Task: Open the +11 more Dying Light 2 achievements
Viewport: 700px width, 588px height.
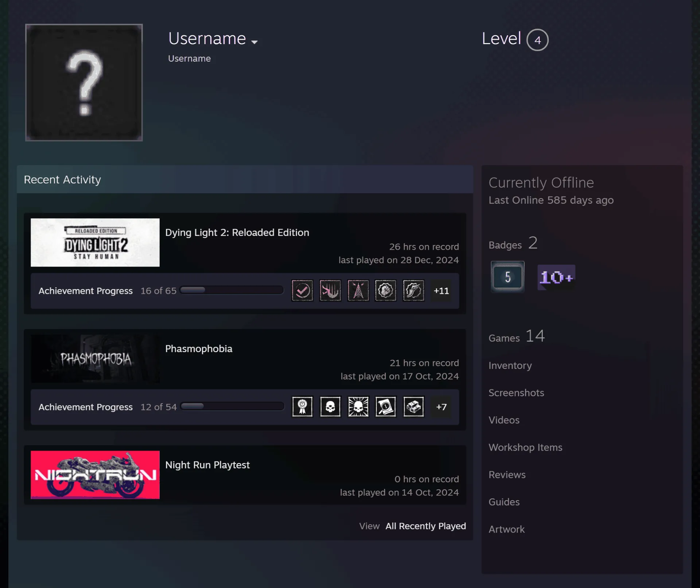Action: pyautogui.click(x=441, y=291)
